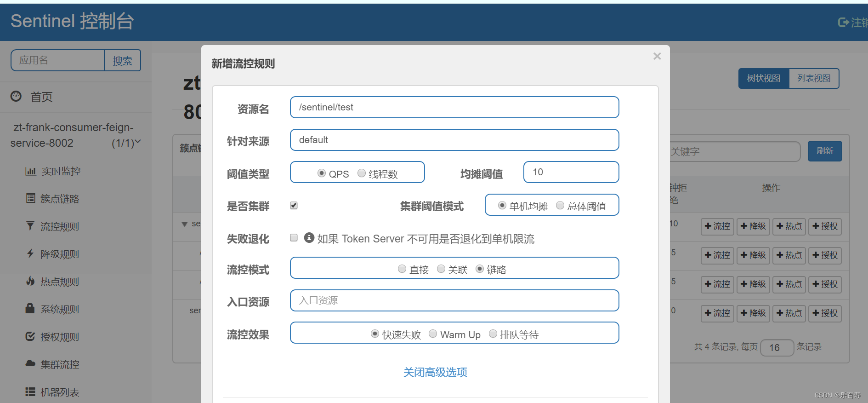The width and height of the screenshot is (868, 403).
Task: Click +授权 in the second table row
Action: [825, 255]
